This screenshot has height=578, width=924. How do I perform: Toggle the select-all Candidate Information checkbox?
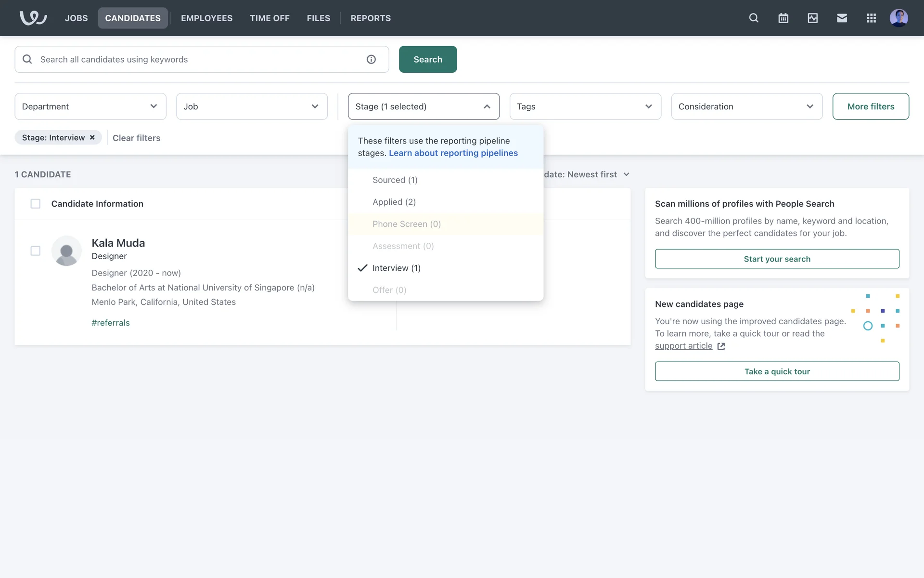click(35, 204)
